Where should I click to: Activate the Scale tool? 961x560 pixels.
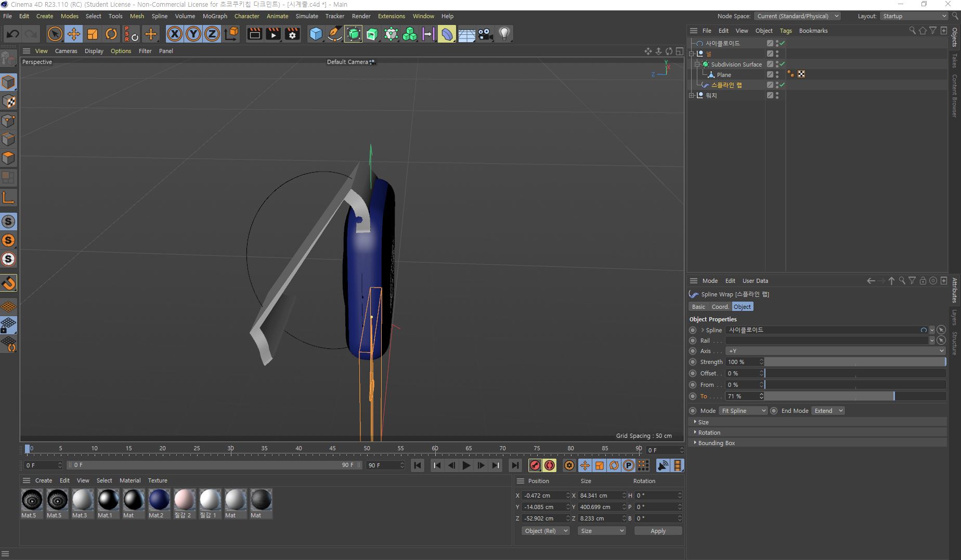tap(93, 34)
